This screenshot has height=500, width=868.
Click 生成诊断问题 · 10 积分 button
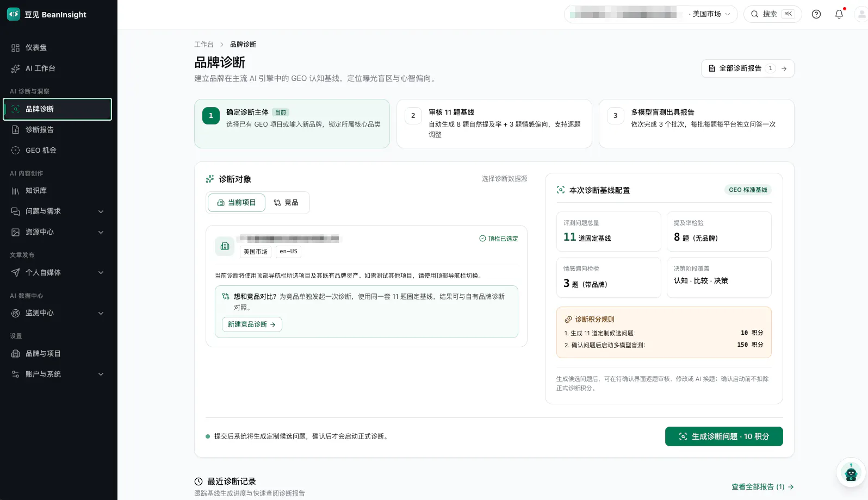[x=724, y=436]
